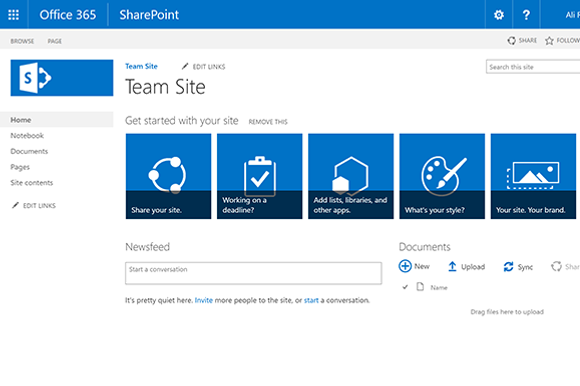Viewport: 580px width, 386px height.
Task: Click the large Team Site page title
Action: (x=165, y=87)
